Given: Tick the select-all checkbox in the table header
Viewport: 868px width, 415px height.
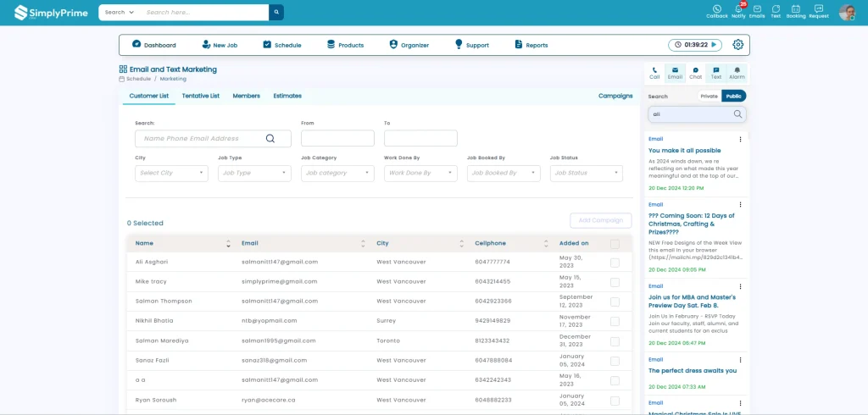Looking at the screenshot, I should [x=615, y=244].
